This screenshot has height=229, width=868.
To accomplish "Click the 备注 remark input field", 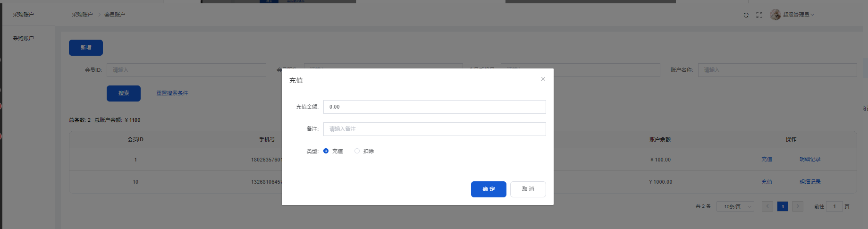I will pyautogui.click(x=434, y=129).
